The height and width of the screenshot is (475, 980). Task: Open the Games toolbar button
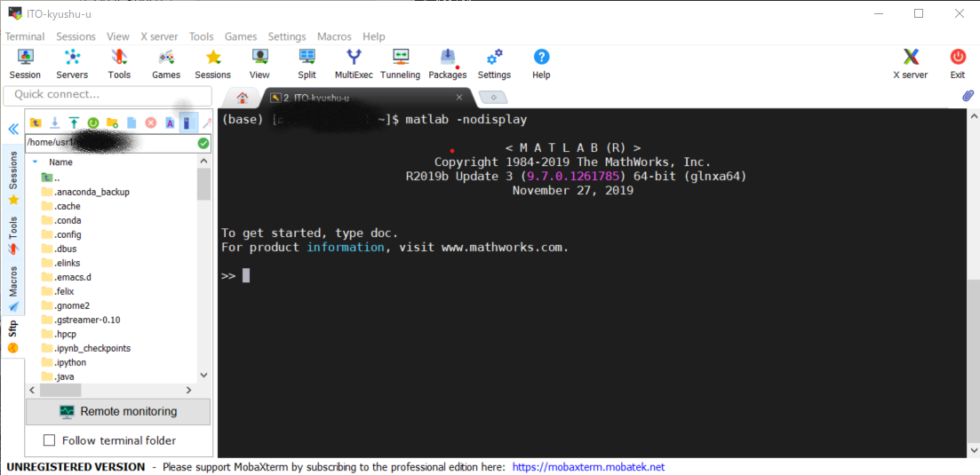click(165, 64)
